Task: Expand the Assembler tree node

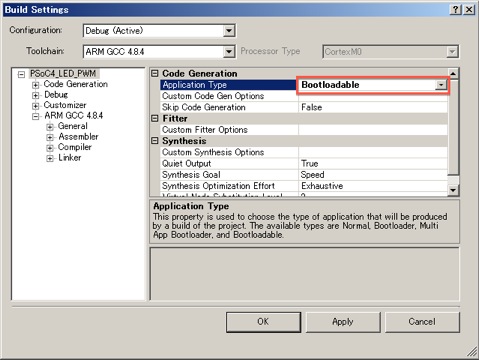Action: 50,137
